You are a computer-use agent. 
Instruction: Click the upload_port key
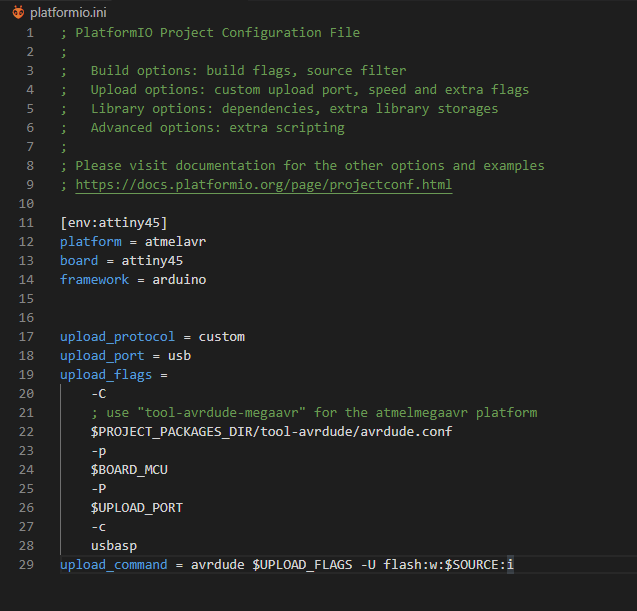[102, 356]
